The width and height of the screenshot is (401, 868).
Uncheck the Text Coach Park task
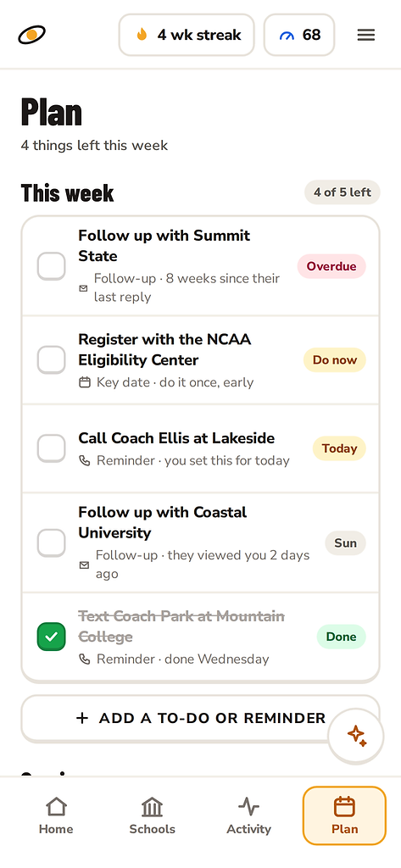pos(52,637)
